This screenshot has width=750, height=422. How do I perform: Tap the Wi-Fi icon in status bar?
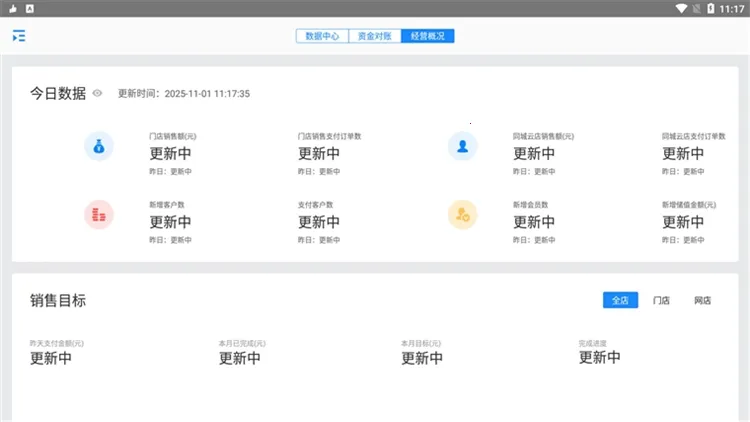[681, 8]
